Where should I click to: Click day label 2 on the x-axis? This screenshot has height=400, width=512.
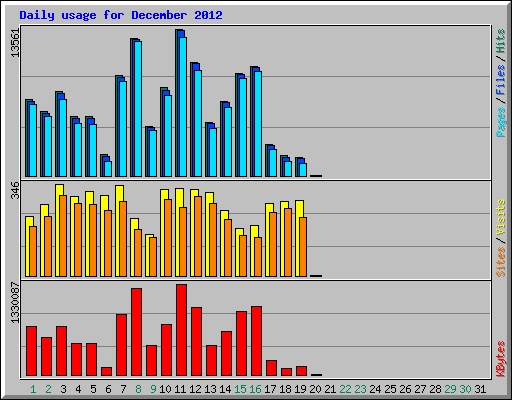point(48,389)
